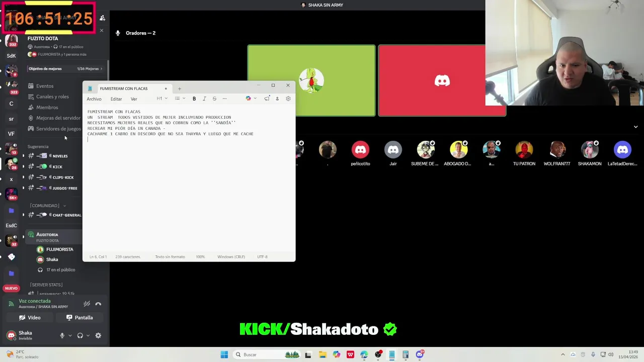Disconnect from voice with hang-up icon
Image resolution: width=644 pixels, height=362 pixels.
(98, 304)
